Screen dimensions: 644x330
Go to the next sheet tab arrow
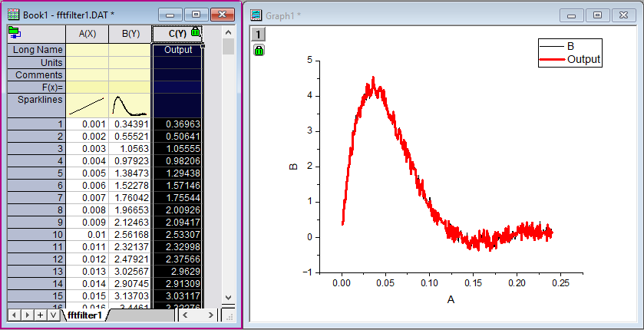[26, 315]
